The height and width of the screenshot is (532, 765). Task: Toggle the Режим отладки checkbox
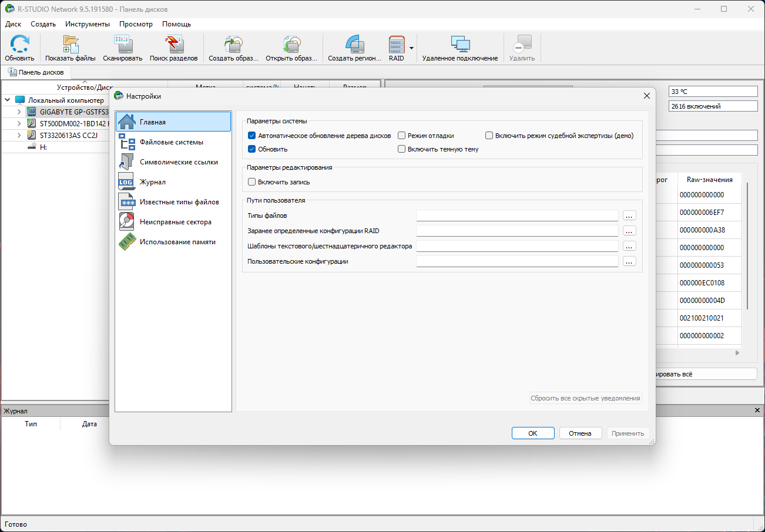click(x=402, y=136)
